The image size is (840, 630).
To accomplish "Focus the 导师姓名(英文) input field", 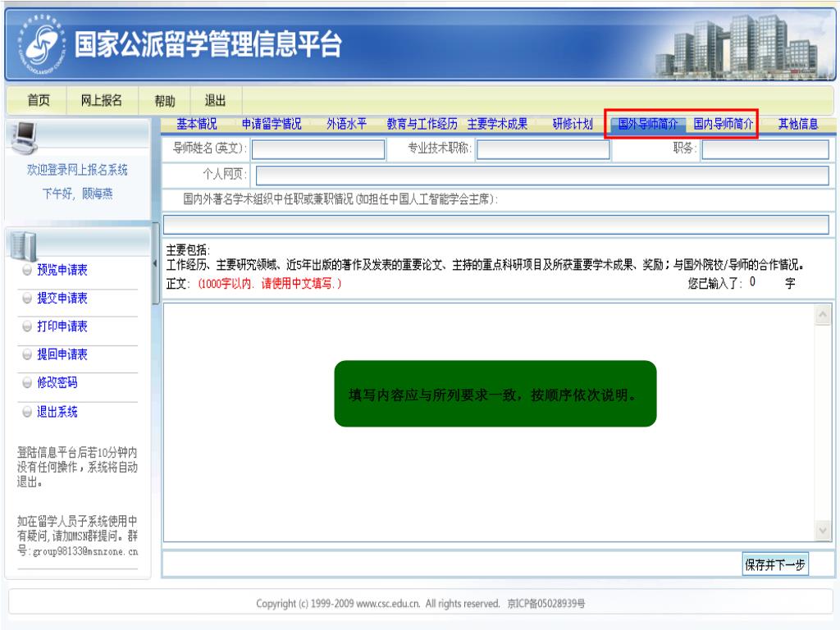I will tap(318, 149).
